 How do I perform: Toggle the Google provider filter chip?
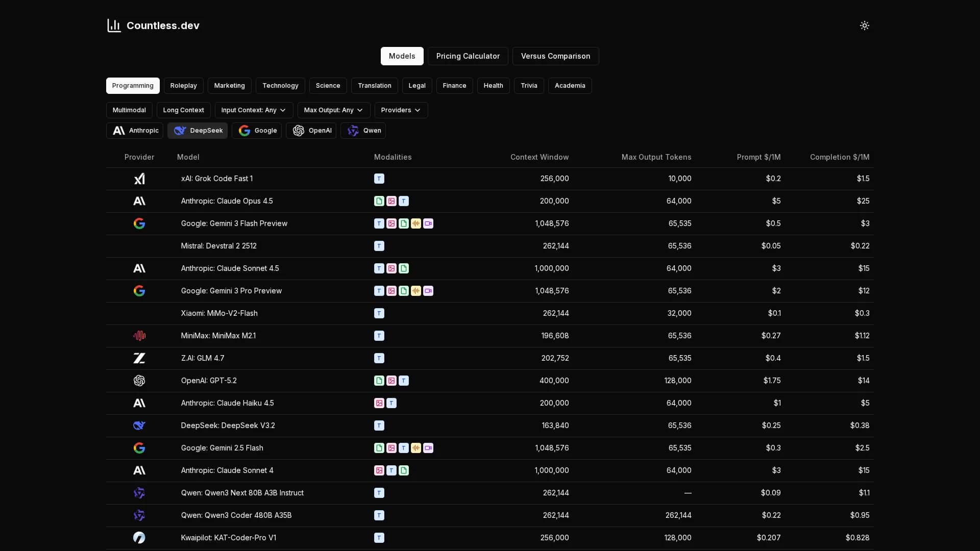(x=257, y=131)
